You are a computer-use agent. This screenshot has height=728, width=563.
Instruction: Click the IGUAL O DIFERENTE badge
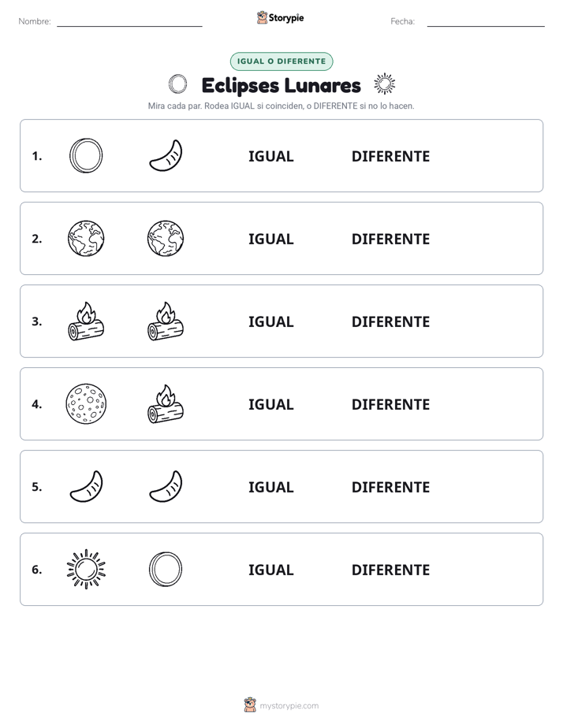tap(281, 61)
